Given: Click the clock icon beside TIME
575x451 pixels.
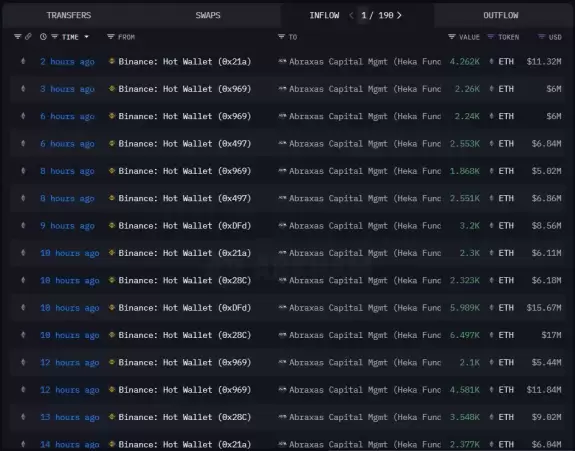Looking at the screenshot, I should pyautogui.click(x=43, y=37).
